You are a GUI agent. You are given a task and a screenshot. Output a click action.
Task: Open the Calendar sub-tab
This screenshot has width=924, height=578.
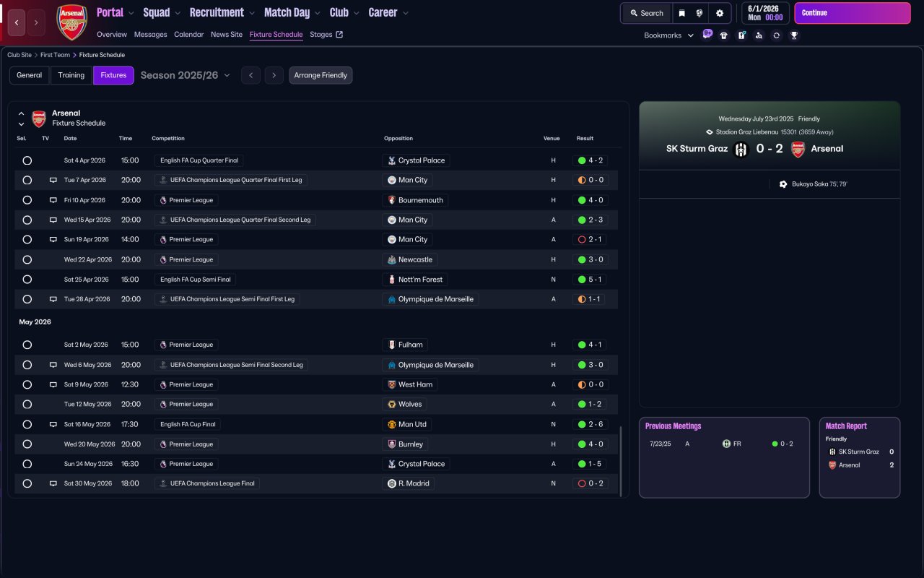188,35
